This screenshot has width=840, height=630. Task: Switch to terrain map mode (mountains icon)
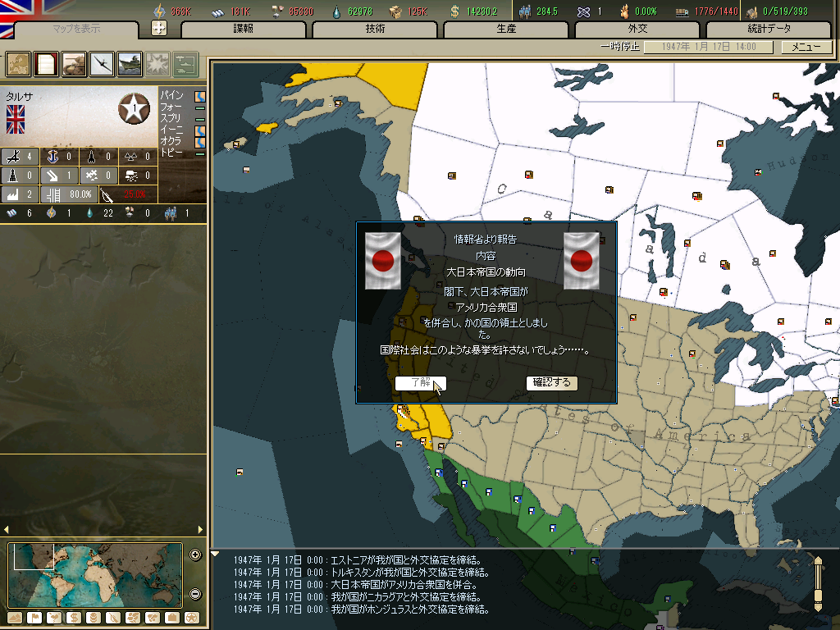(x=15, y=618)
